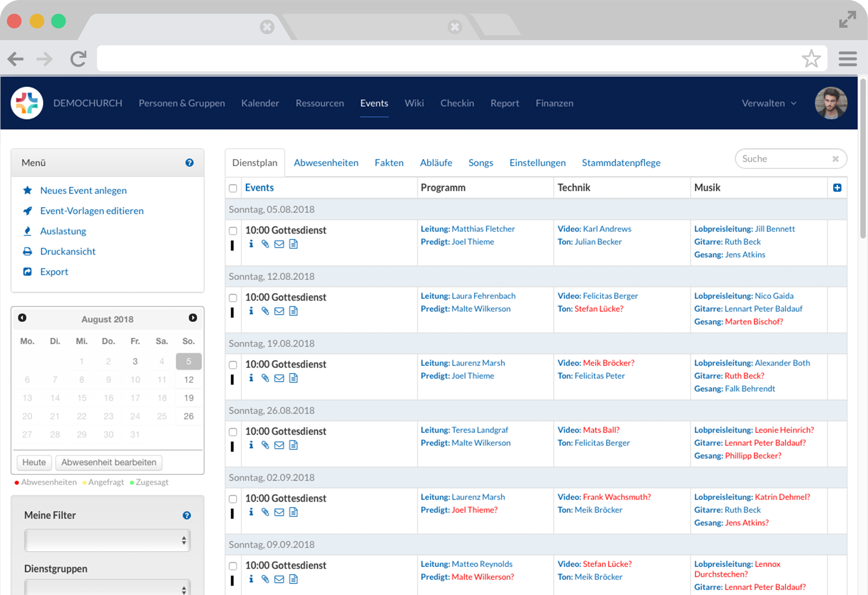
Task: Click the paperclip attachment icon for 12.08.2018 event
Action: click(265, 311)
